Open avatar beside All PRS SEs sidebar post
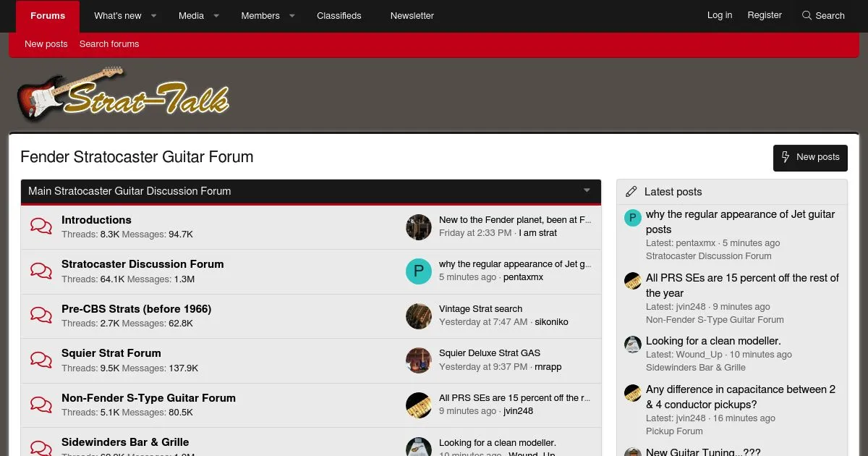868x456 pixels. pos(633,281)
